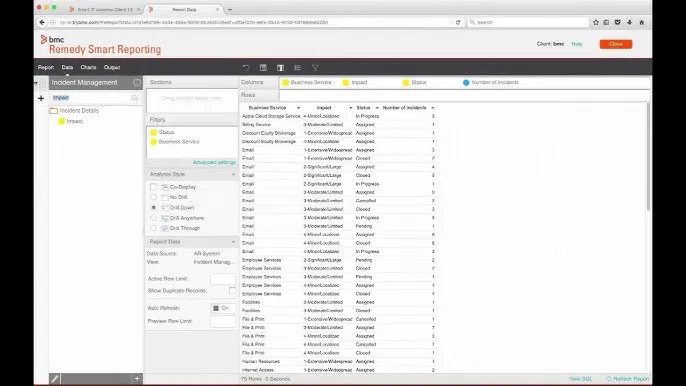Tick the Co-Display checkbox
This screenshot has width=686, height=386.
(x=153, y=187)
